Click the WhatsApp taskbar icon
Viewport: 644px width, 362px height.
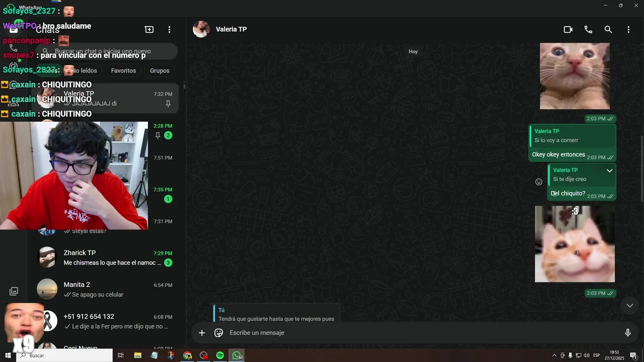click(237, 355)
